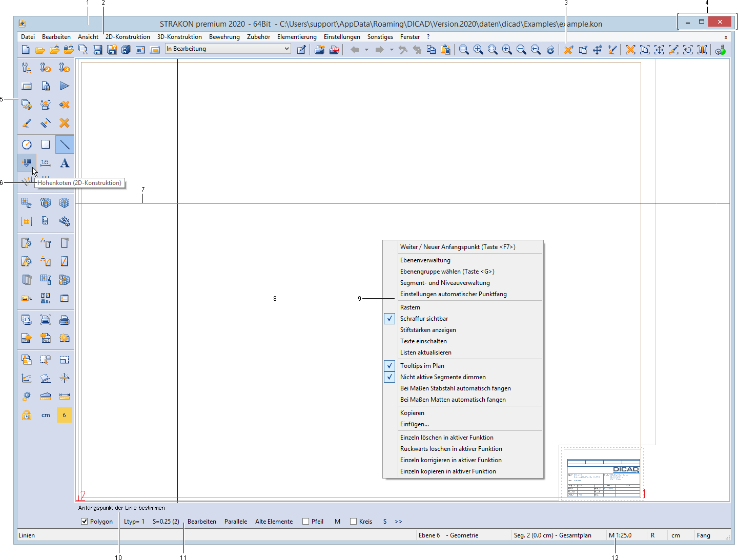Select the Text tool letter A
The image size is (738, 560).
(65, 163)
